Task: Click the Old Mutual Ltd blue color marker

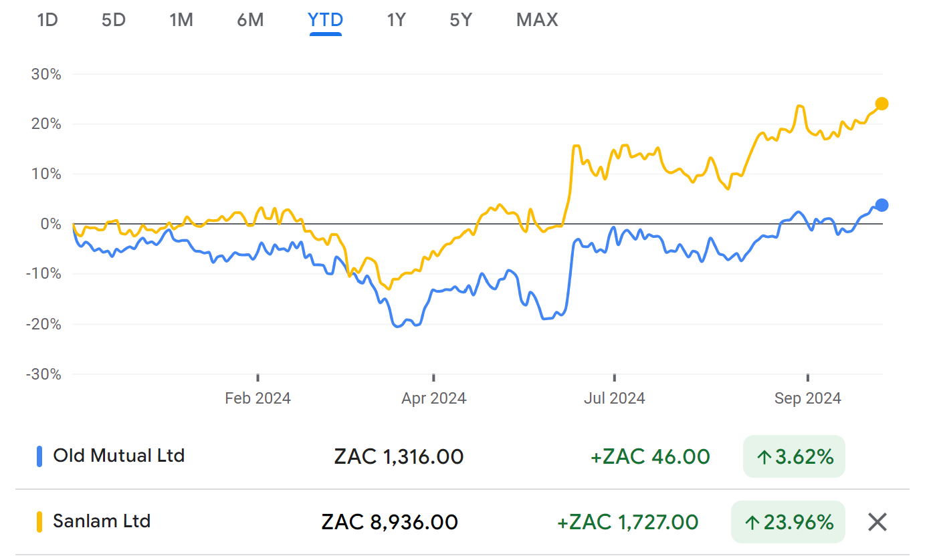Action: point(39,456)
